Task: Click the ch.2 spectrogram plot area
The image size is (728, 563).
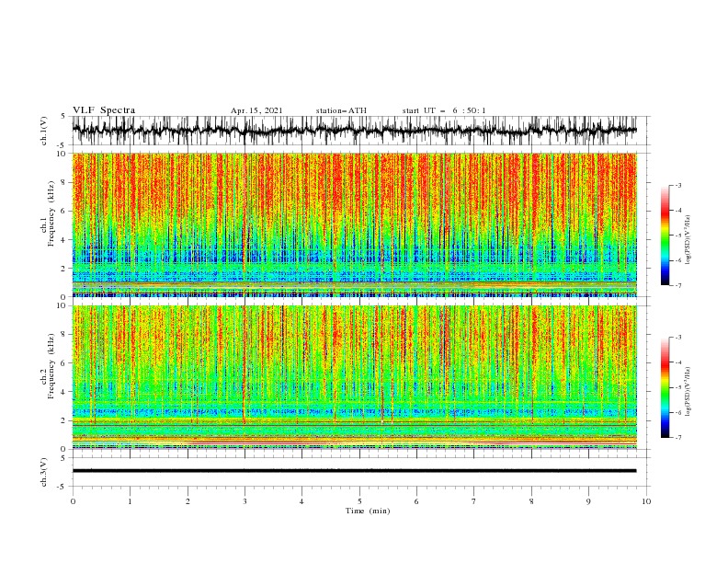Action: click(354, 377)
